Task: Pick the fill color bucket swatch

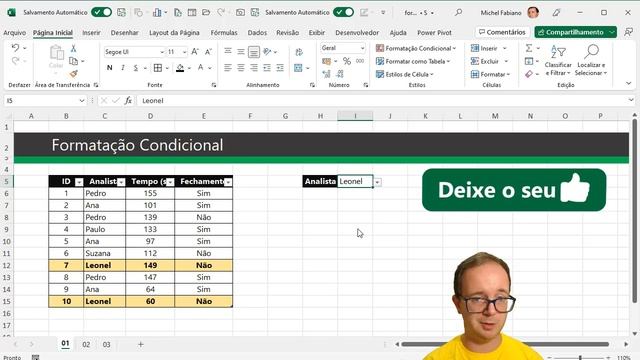Action: 180,68
